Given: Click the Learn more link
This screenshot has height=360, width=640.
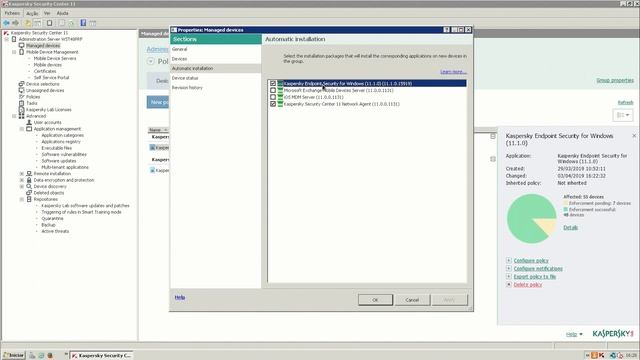Looking at the screenshot, I should [453, 72].
